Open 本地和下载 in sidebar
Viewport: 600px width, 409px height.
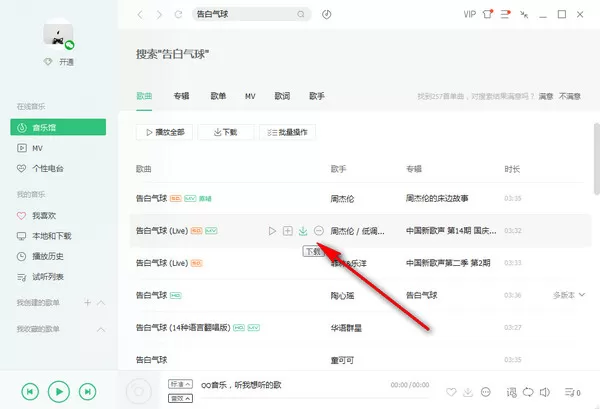pos(44,236)
